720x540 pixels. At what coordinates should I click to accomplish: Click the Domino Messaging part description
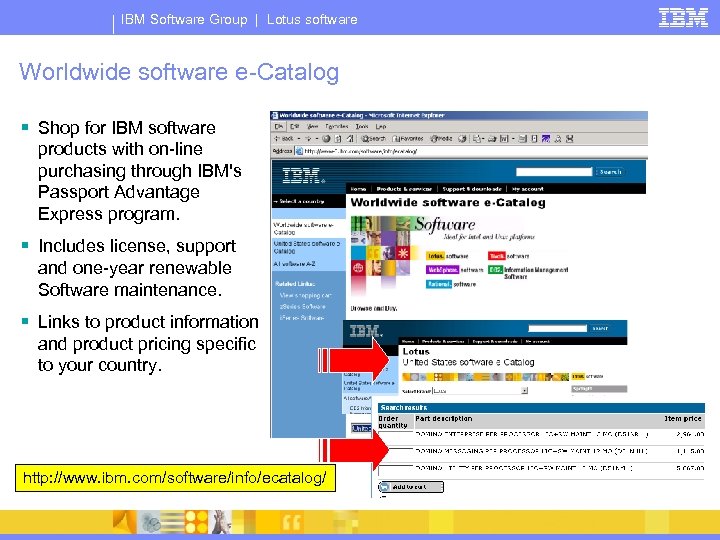(531, 451)
